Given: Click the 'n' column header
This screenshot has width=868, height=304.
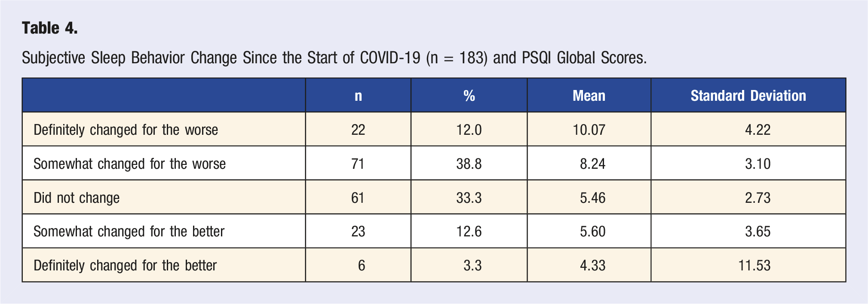Looking at the screenshot, I should pos(358,96).
